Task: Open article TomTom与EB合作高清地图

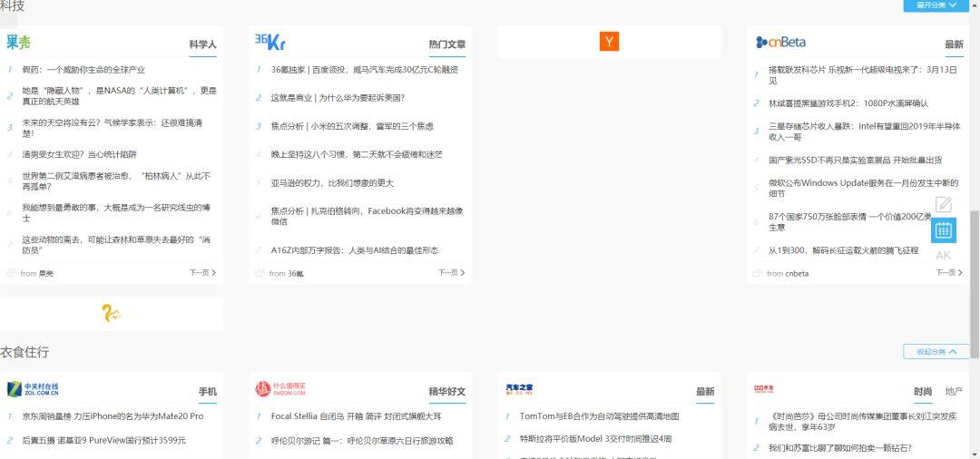Action: pos(599,416)
